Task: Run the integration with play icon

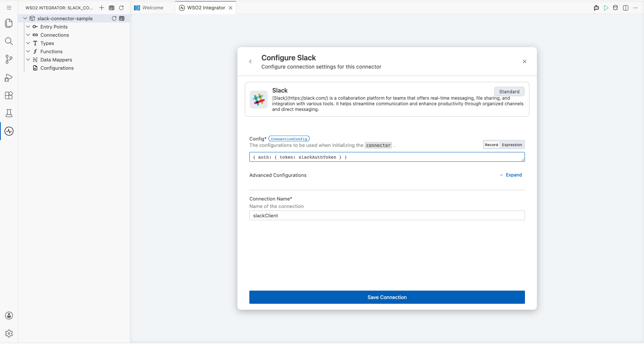Action: (606, 8)
